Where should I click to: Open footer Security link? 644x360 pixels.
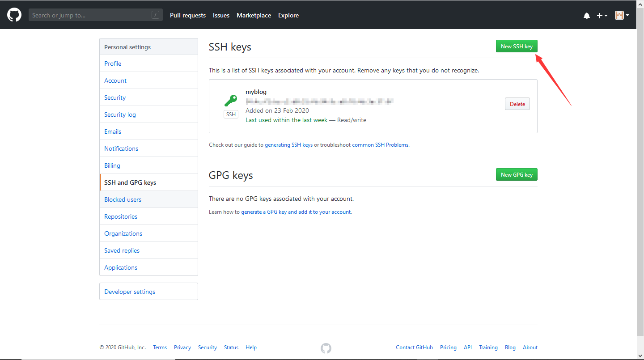click(208, 347)
